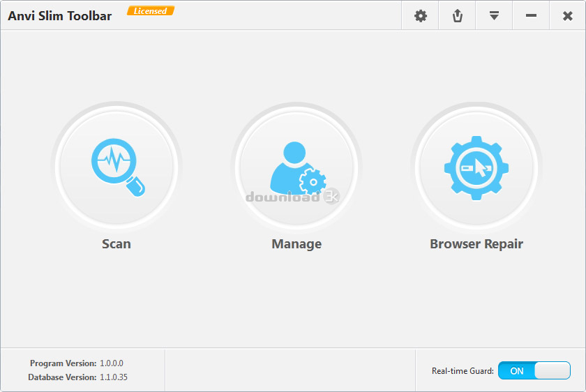Image resolution: width=586 pixels, height=392 pixels.
Task: Minimize the Anvi Slim Toolbar window
Action: click(x=531, y=16)
